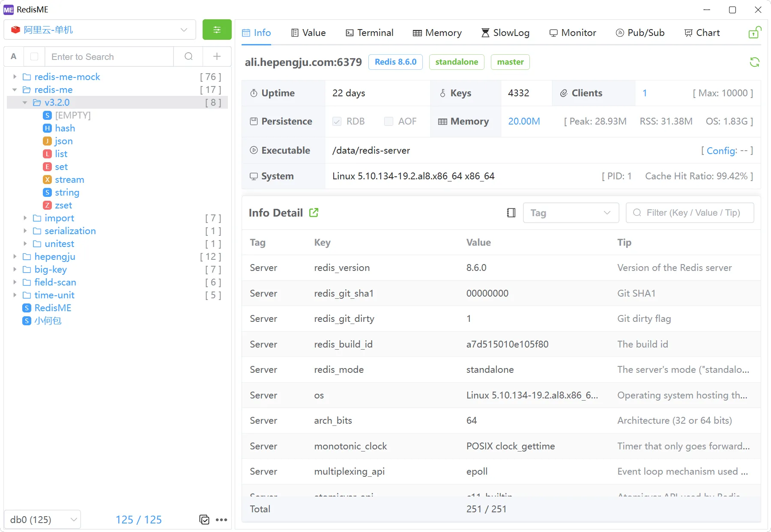This screenshot has width=771, height=532.
Task: Open the 阿里云-单机 connection dropdown
Action: pos(100,30)
